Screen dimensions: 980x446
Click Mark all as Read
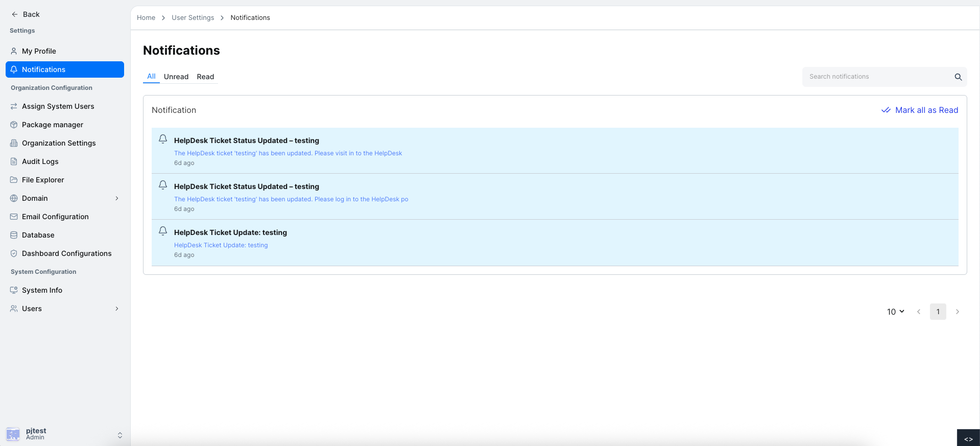point(920,110)
